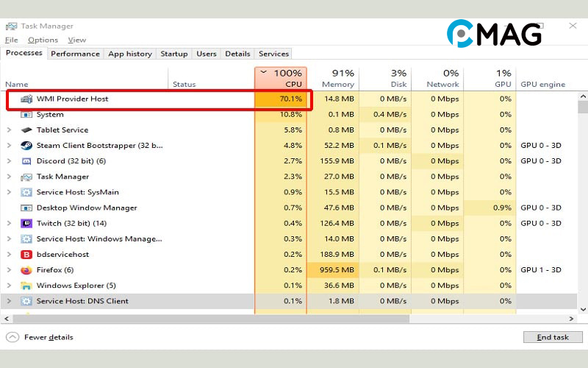This screenshot has height=368, width=588.
Task: Sort by the GPU column header
Action: (x=490, y=79)
